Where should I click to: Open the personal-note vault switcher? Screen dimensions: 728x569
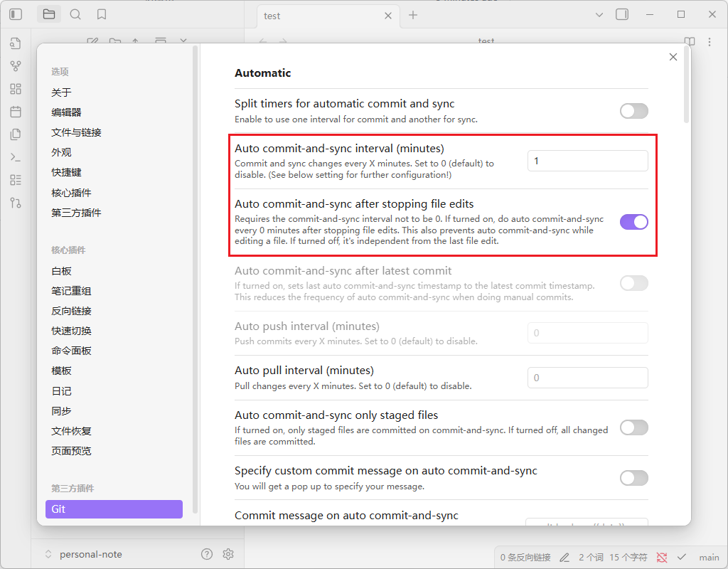coord(83,554)
